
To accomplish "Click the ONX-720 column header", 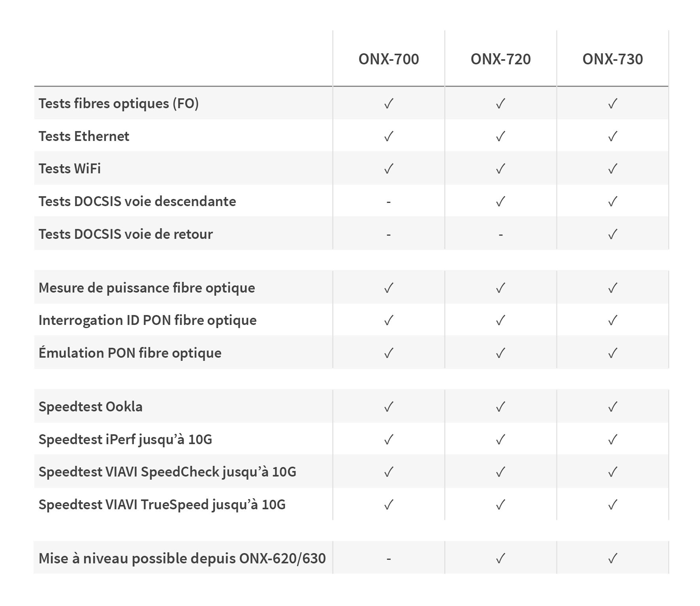I will [x=501, y=59].
